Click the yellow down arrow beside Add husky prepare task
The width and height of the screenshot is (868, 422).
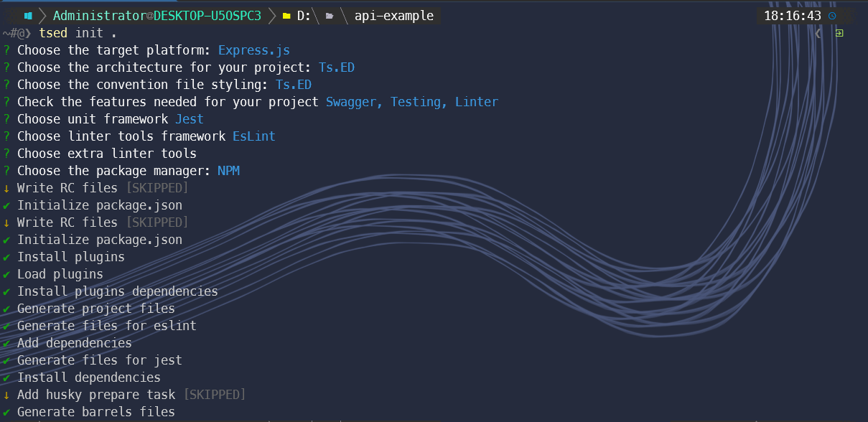point(6,395)
